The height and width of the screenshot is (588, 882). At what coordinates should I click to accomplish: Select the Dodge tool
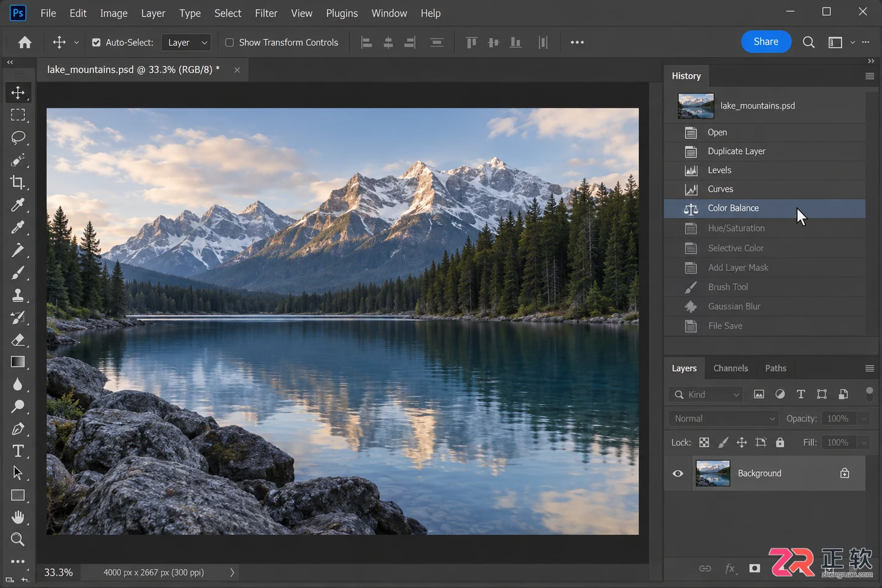coord(18,406)
